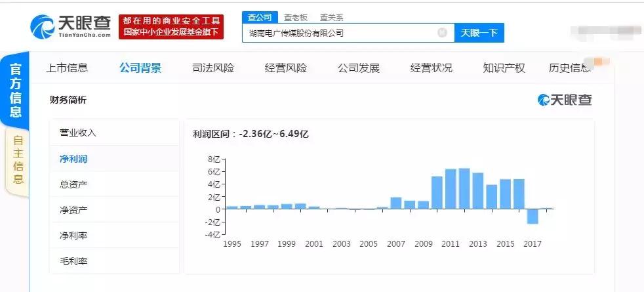Open the 司法风险 section
Screen dimensions: 644x292
coord(213,68)
